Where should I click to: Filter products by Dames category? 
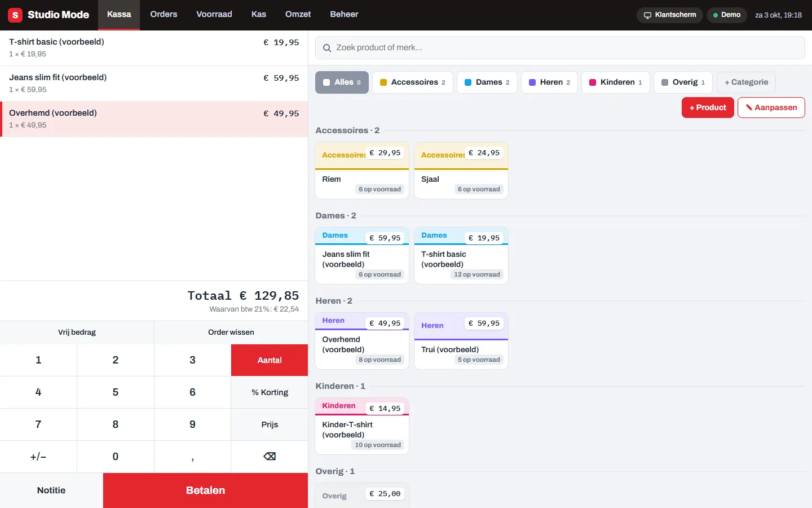(x=487, y=82)
